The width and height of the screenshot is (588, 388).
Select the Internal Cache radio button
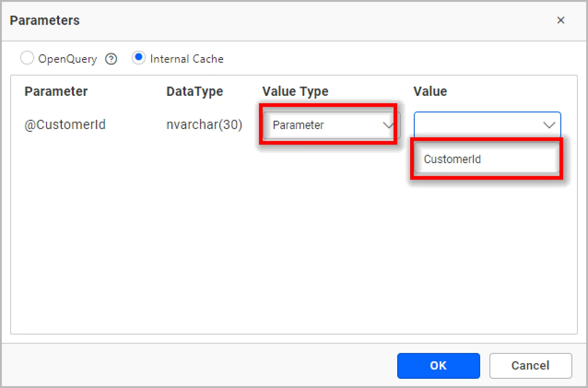[x=138, y=59]
